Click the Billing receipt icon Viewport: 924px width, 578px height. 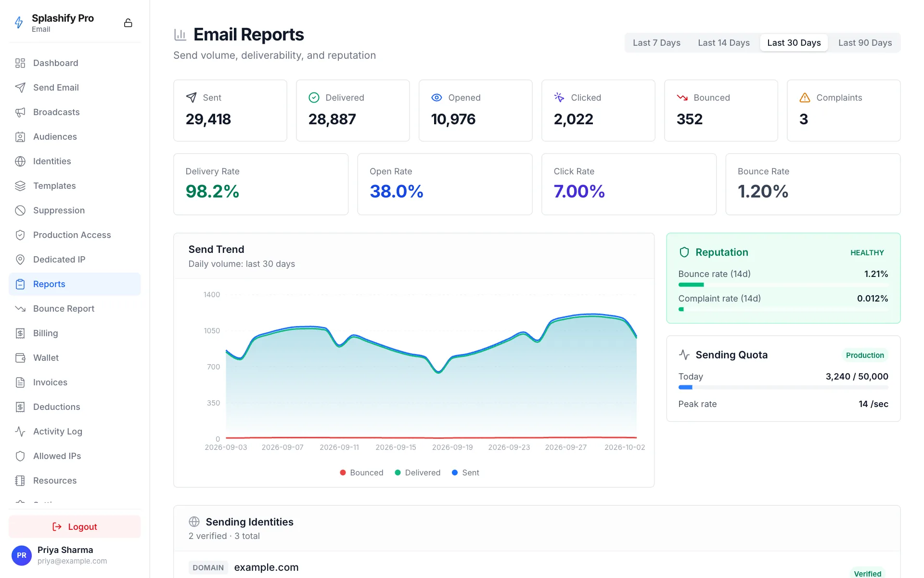(20, 333)
